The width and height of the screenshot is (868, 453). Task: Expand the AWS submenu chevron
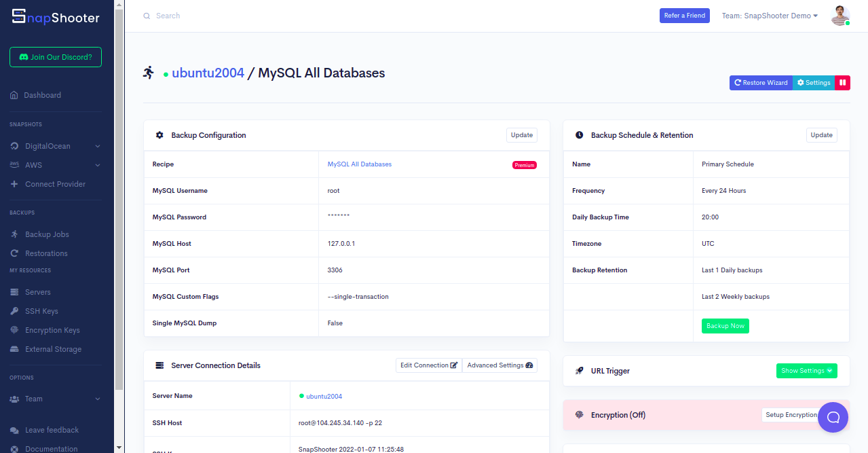[x=98, y=165]
